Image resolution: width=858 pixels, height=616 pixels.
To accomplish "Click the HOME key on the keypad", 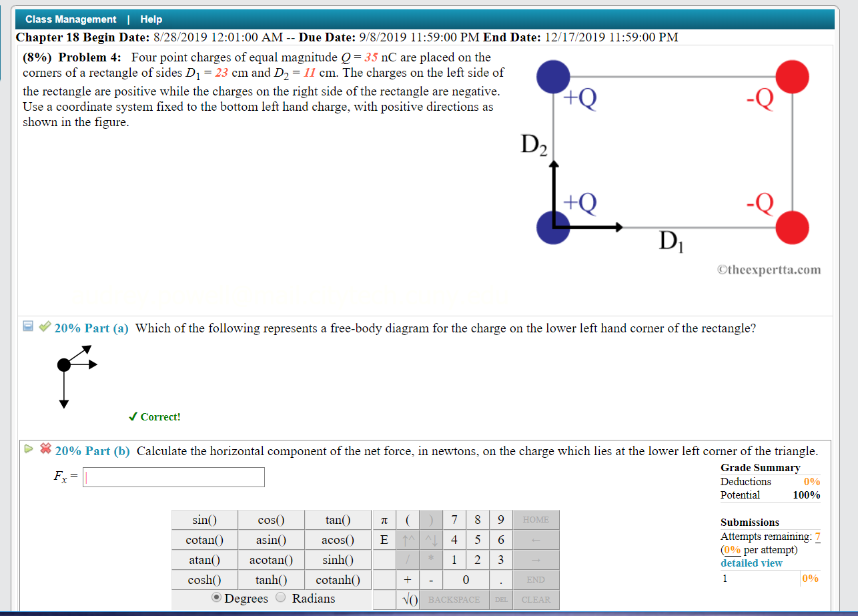I will (535, 519).
